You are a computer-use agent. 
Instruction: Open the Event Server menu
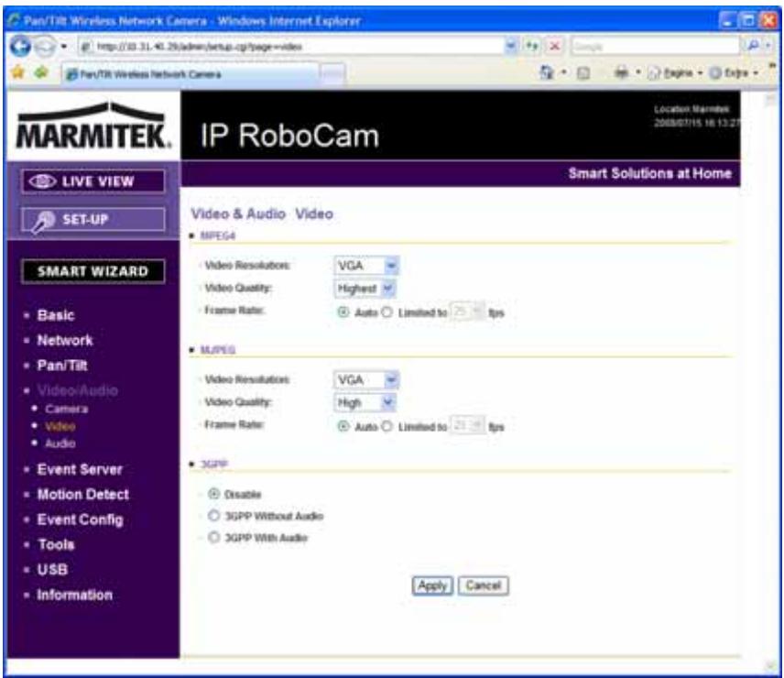pyautogui.click(x=80, y=469)
